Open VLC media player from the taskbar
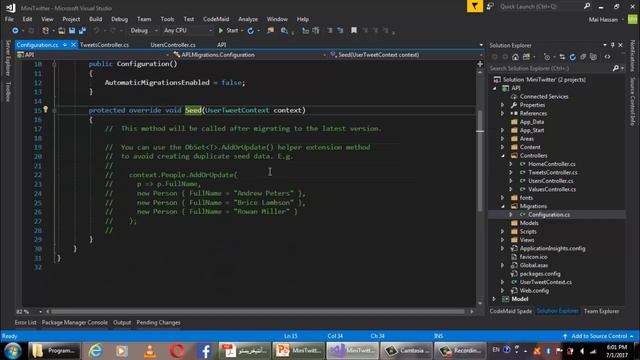 pyautogui.click(x=150, y=351)
